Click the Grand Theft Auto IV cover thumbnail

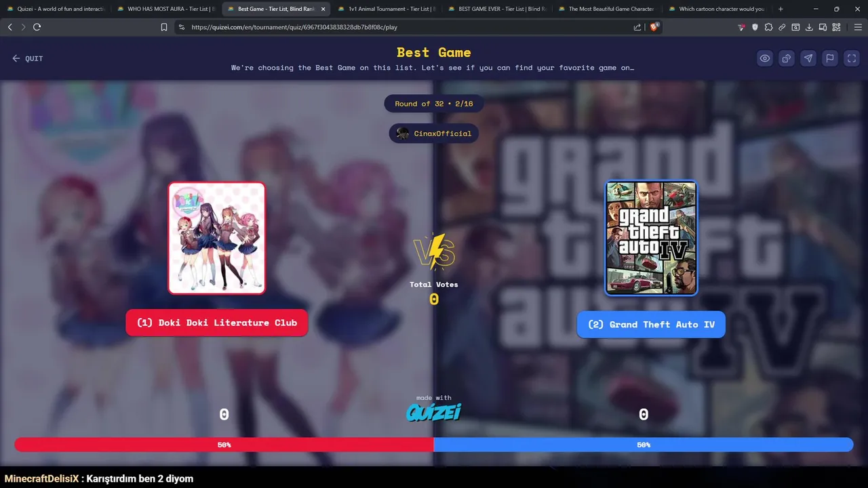(651, 238)
